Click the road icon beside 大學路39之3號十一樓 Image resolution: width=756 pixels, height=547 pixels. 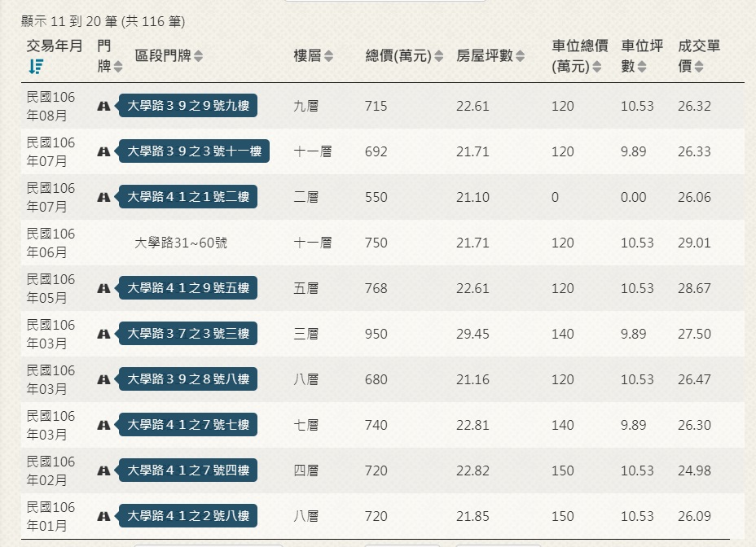[x=103, y=151]
